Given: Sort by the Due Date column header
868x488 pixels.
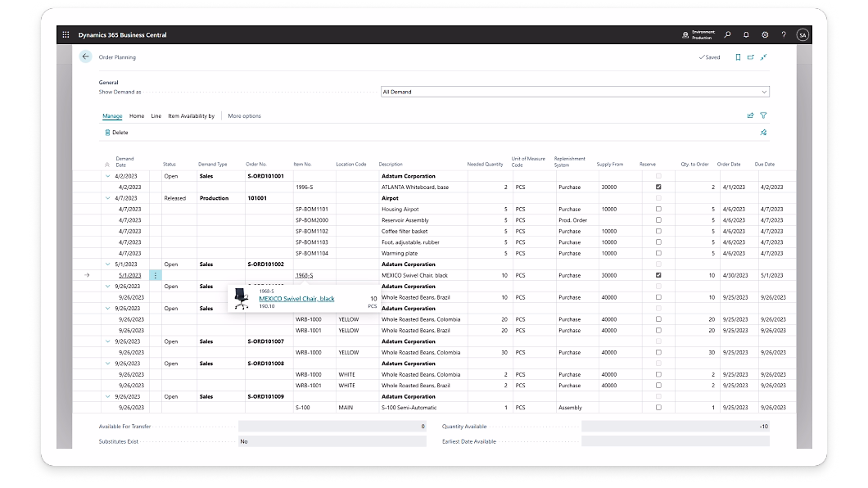Looking at the screenshot, I should [765, 165].
